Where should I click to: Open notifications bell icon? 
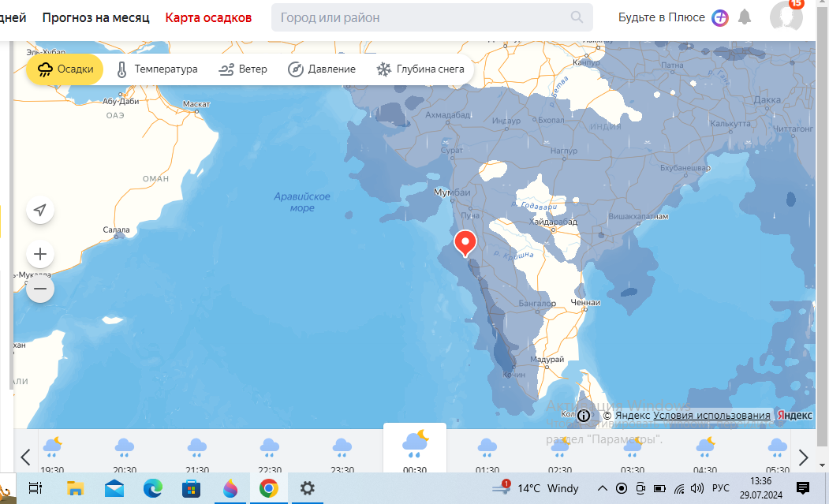(x=745, y=17)
